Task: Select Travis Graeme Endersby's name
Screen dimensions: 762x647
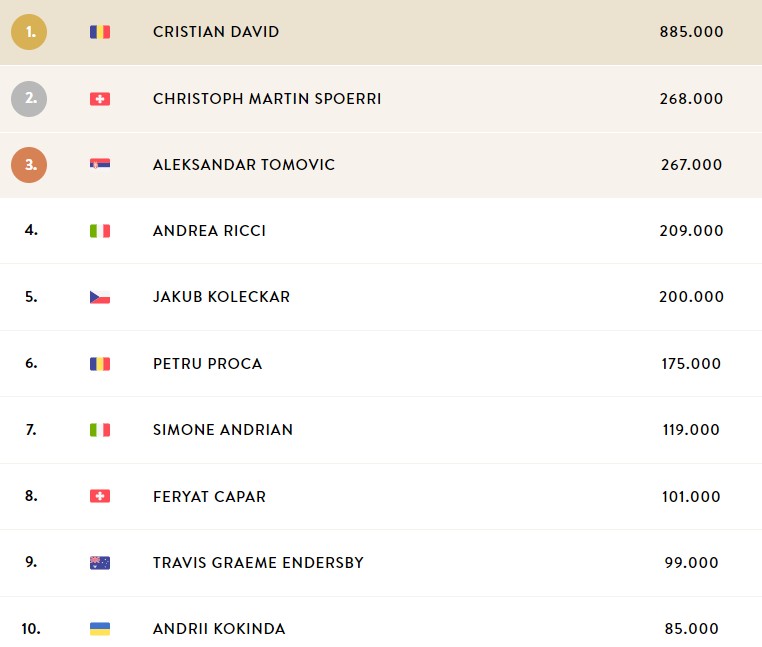Action: tap(258, 562)
